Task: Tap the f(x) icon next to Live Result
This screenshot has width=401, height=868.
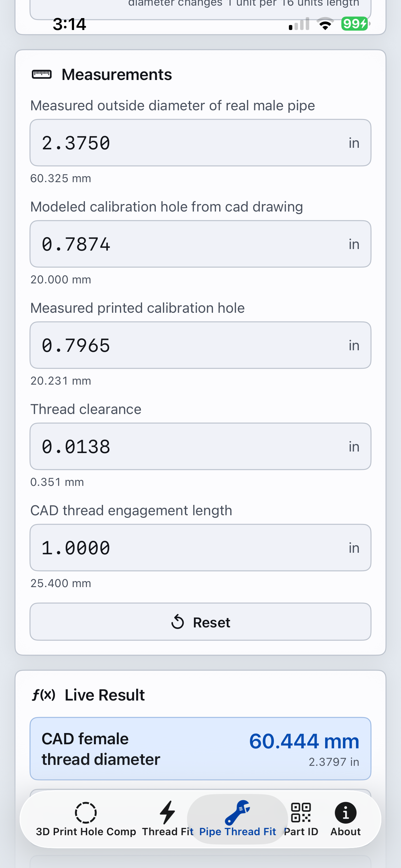Action: pos(43,695)
